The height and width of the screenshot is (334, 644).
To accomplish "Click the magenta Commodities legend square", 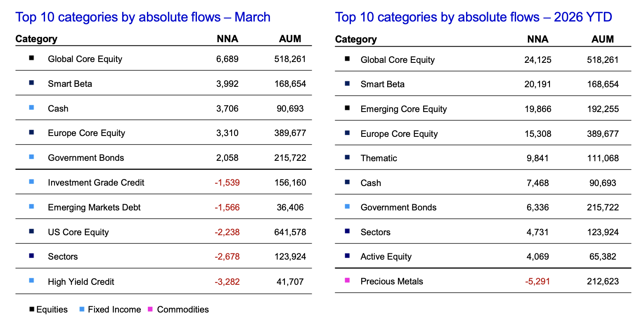I will point(150,309).
